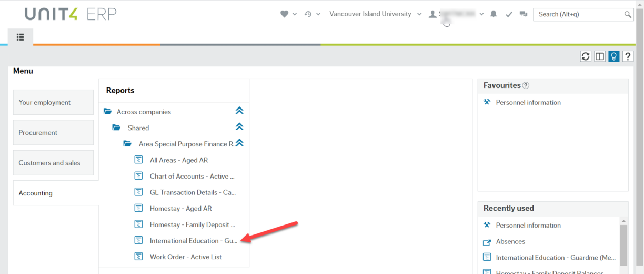
Task: Click report icon beside GL Transaction Details
Action: point(139,192)
